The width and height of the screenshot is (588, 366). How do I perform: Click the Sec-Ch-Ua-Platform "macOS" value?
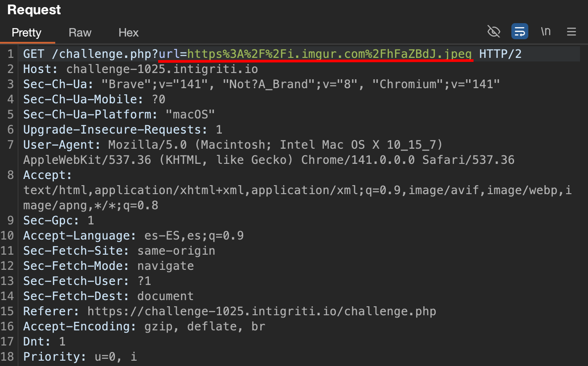[190, 114]
